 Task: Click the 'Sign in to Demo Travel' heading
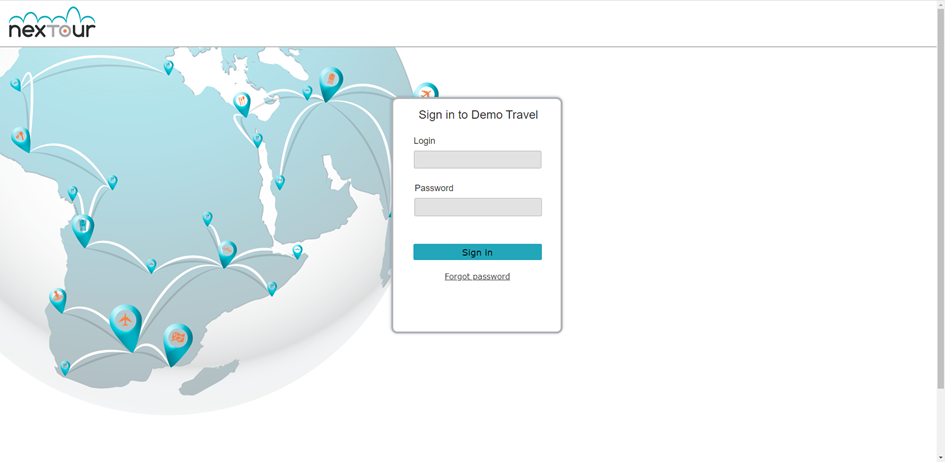click(478, 115)
